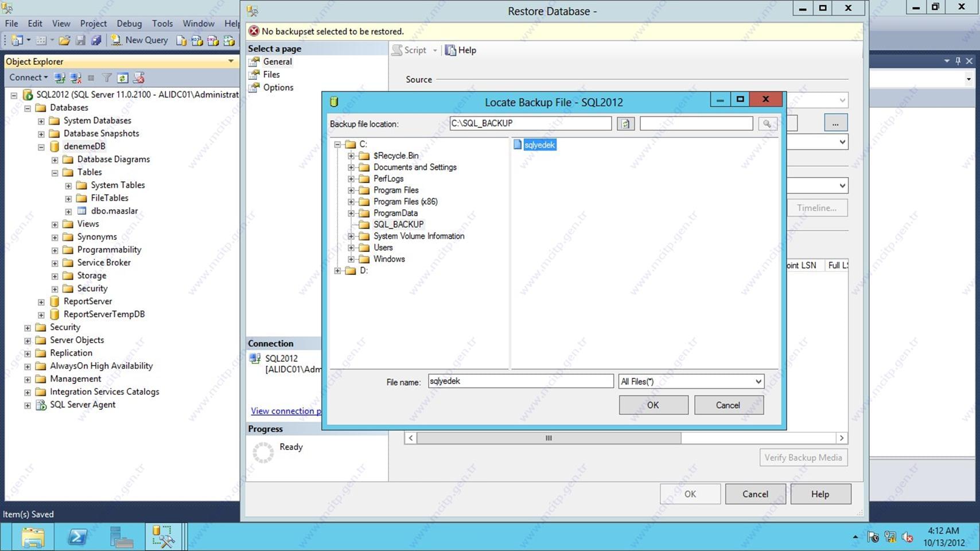Open the View menu
980x551 pixels.
coord(61,24)
